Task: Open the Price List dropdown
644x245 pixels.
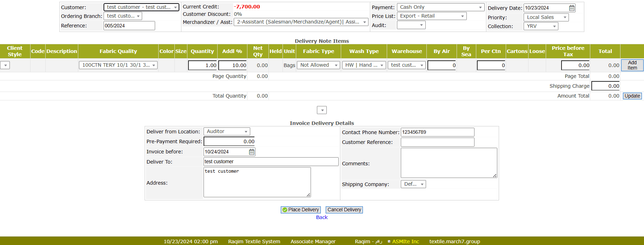Action: point(432,16)
